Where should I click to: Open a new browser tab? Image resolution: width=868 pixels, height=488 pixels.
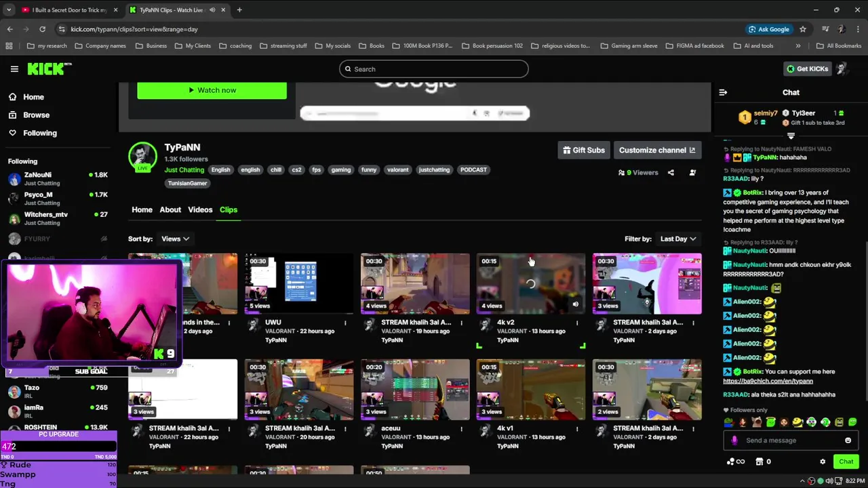tap(239, 10)
